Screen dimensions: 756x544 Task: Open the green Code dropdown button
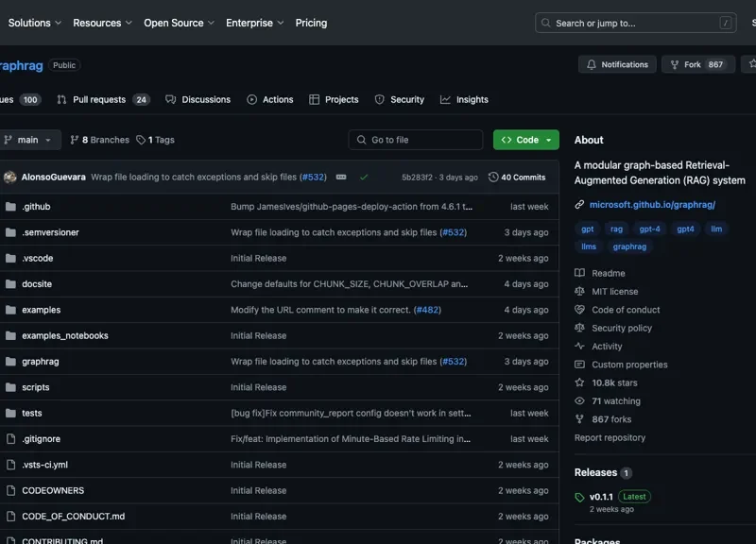(526, 140)
